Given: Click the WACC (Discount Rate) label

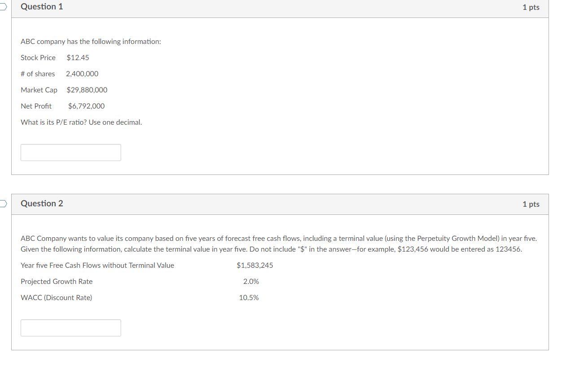Looking at the screenshot, I should click(x=57, y=297).
